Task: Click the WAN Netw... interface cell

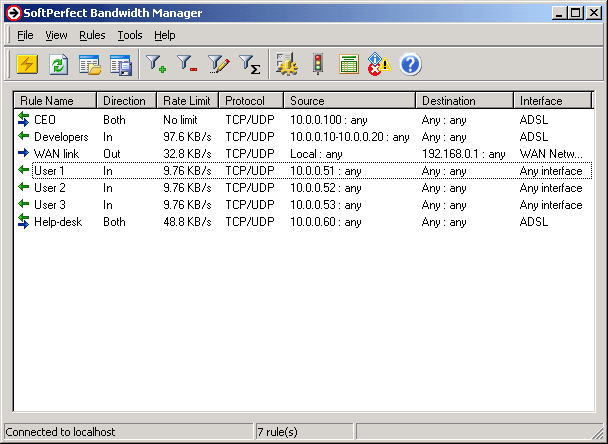Action: (x=551, y=154)
